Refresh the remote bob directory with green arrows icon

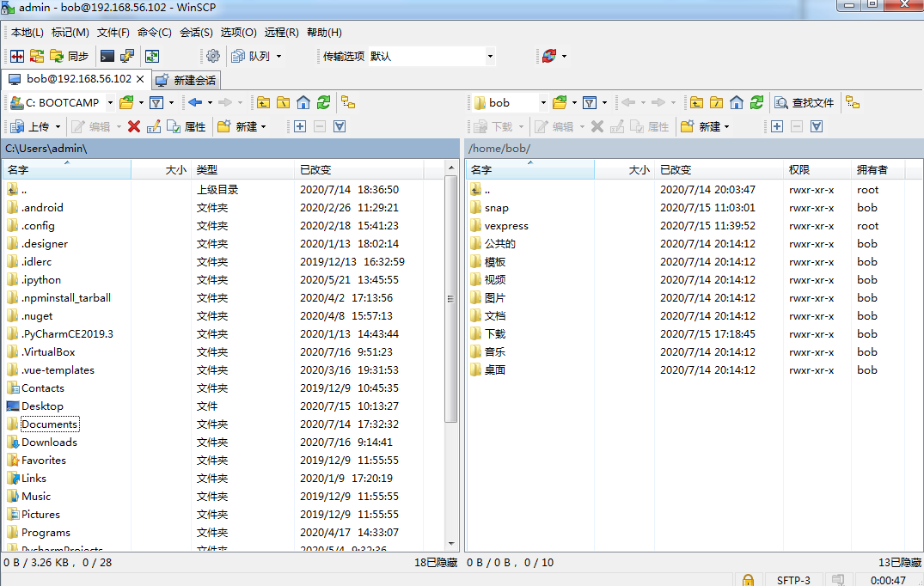(x=758, y=103)
